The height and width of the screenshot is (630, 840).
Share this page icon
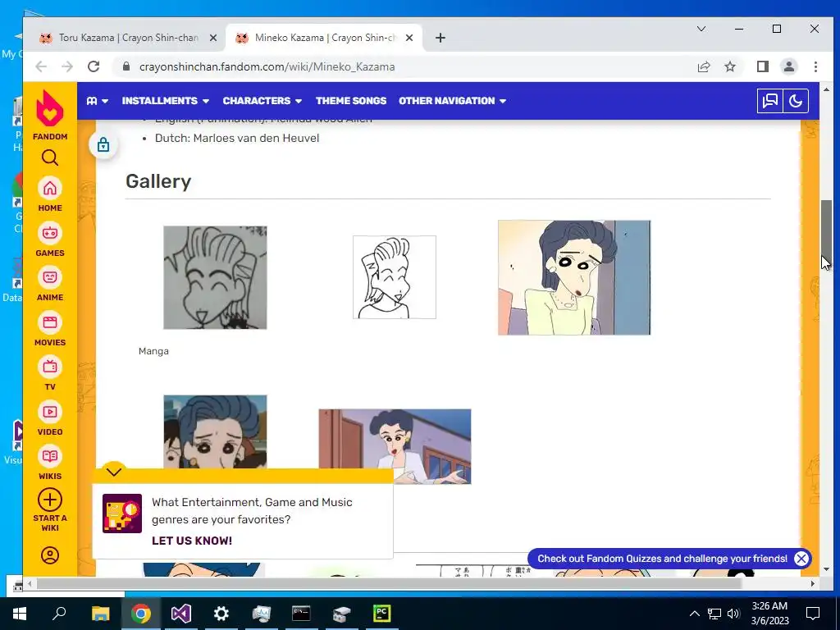[x=703, y=67]
